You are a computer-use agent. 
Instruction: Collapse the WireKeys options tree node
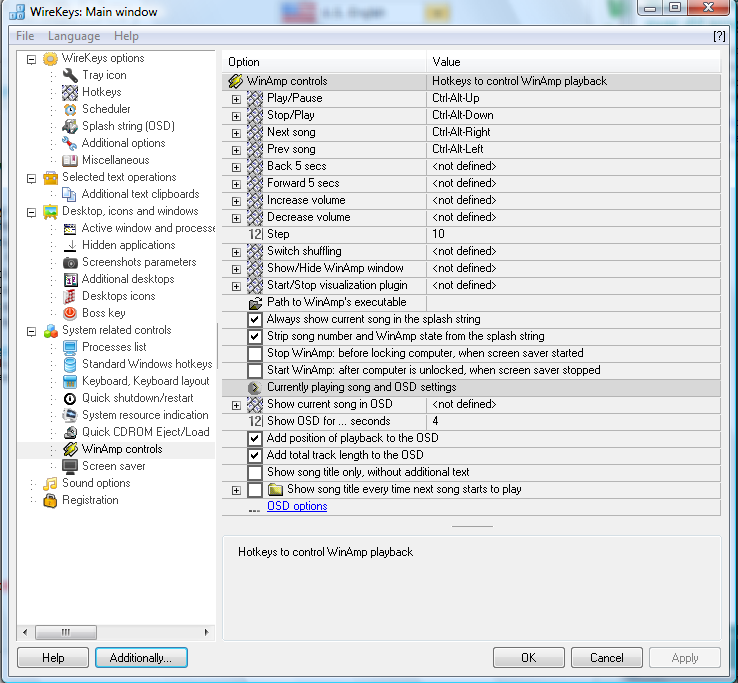tap(32, 59)
